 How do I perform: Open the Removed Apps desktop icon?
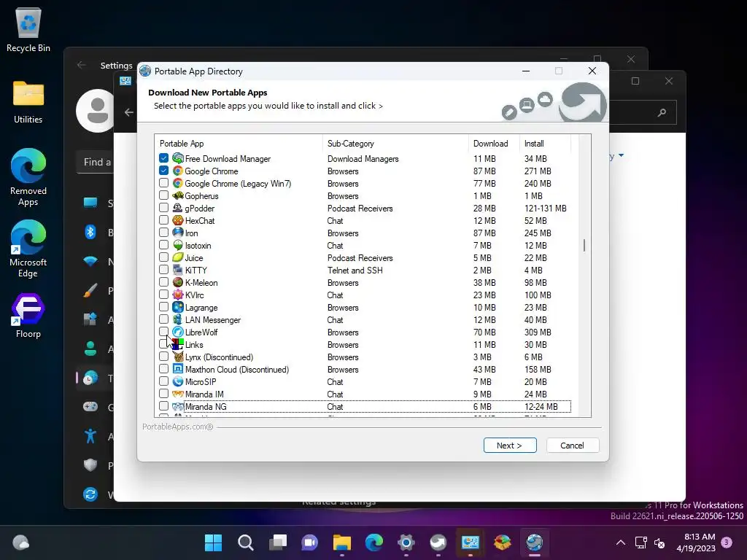[28, 177]
